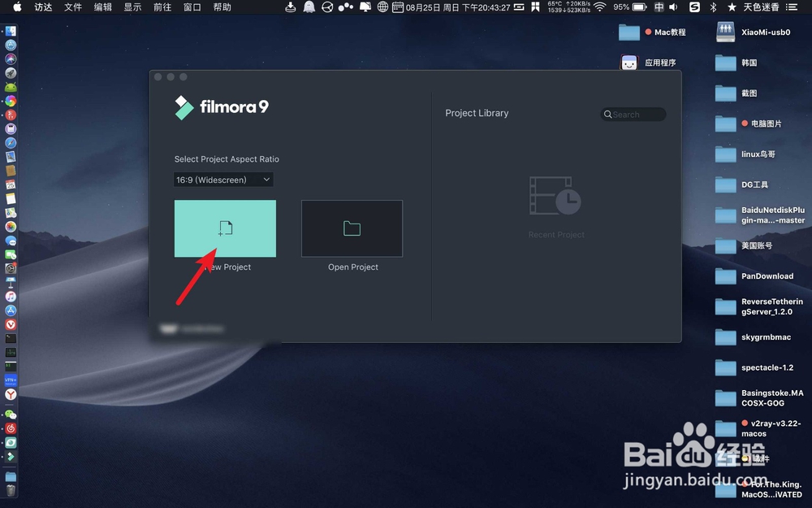Open the 帮助 menu
Screen dimensions: 812x508
tap(222, 7)
